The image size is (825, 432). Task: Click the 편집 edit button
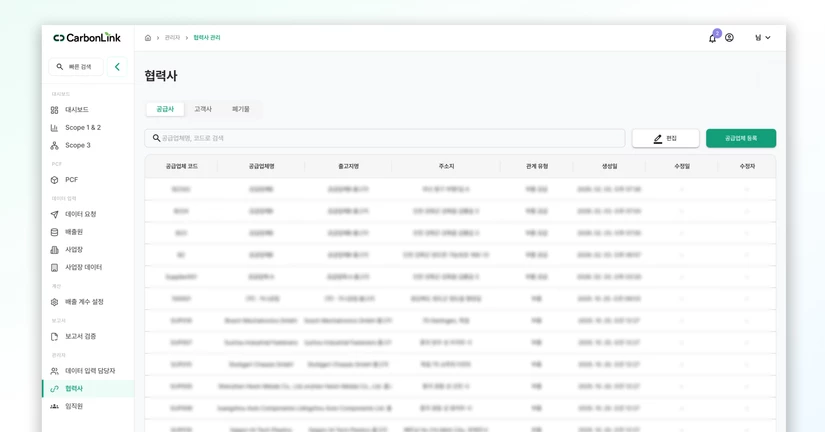[666, 138]
